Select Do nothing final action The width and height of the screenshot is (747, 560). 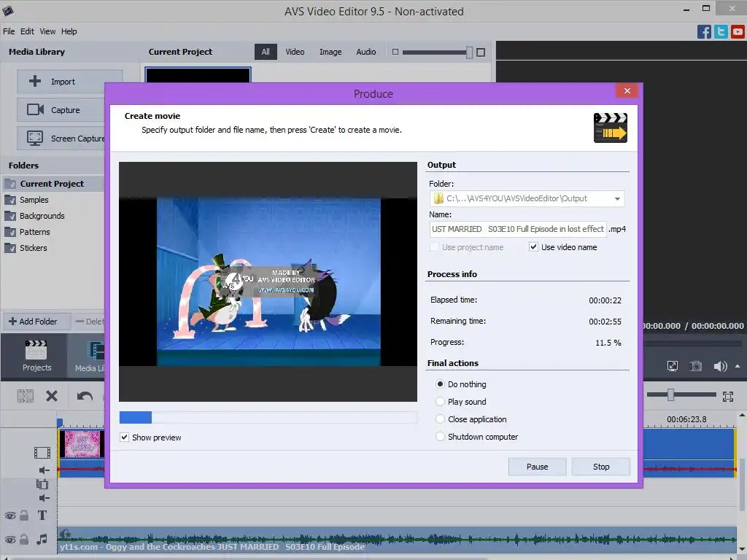pos(440,384)
